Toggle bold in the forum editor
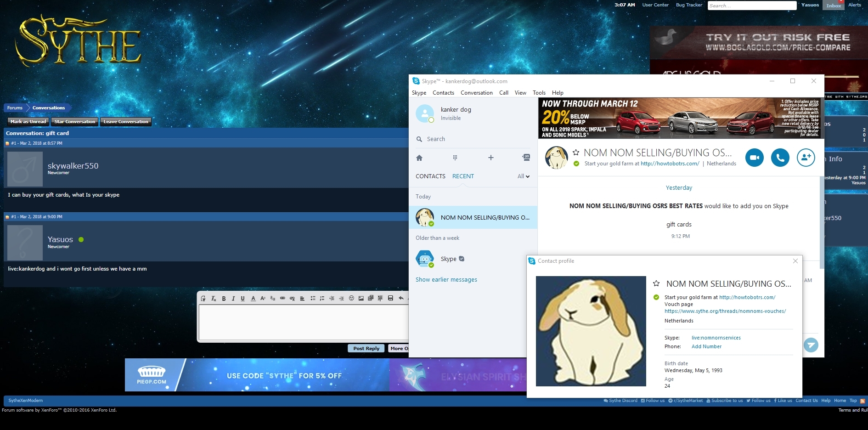The width and height of the screenshot is (868, 430). point(224,299)
